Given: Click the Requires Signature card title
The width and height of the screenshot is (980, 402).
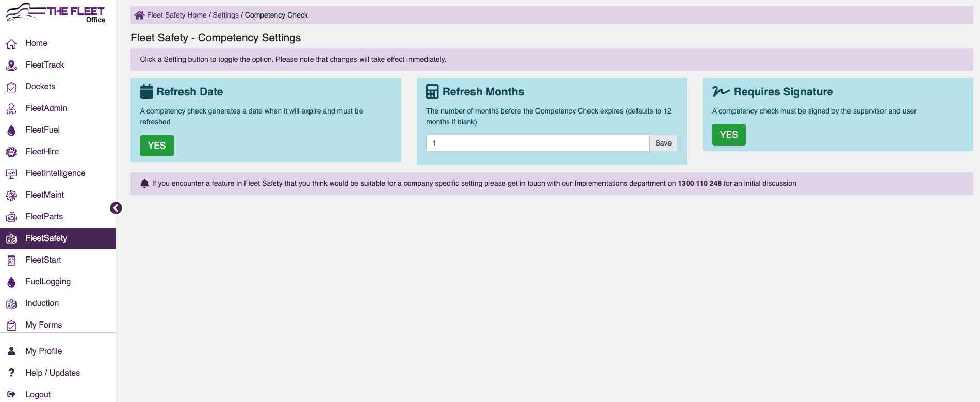Looking at the screenshot, I should click(x=783, y=92).
